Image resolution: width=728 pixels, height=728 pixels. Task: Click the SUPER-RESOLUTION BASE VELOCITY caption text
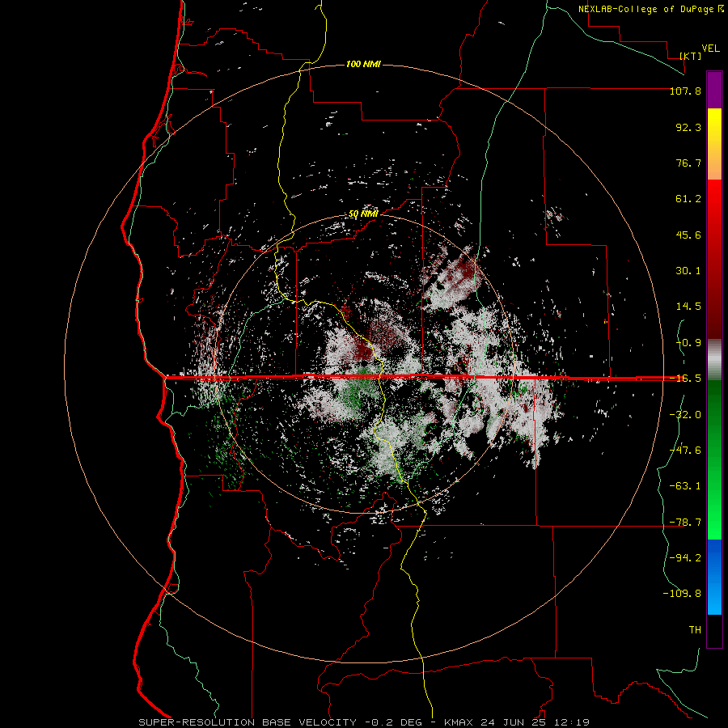[248, 722]
